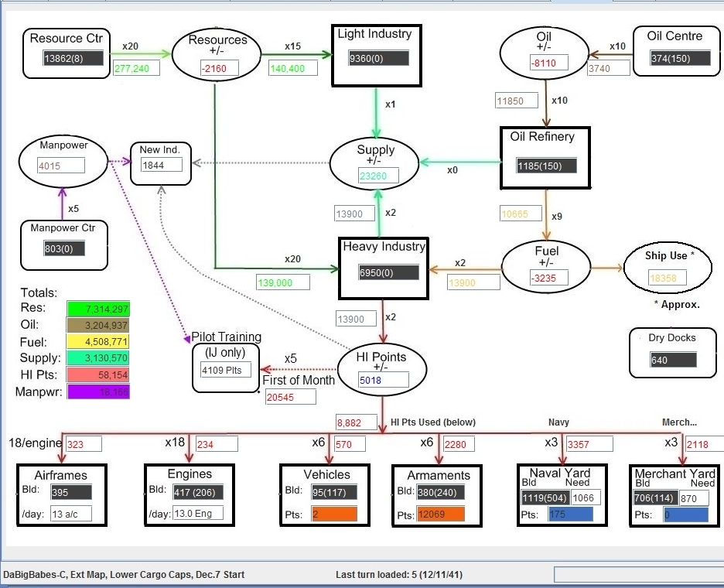
Task: Click the empty status bar field at right
Action: (x=639, y=575)
